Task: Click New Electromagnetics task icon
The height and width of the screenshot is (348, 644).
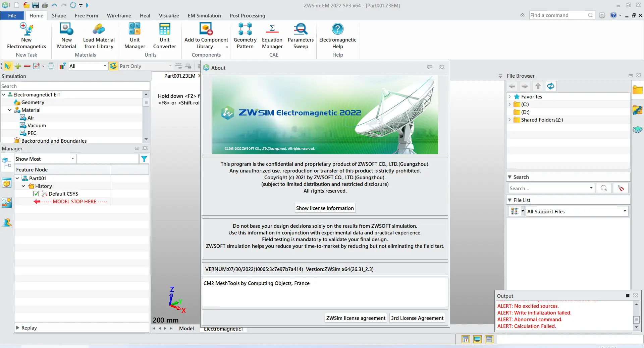Action: click(26, 36)
